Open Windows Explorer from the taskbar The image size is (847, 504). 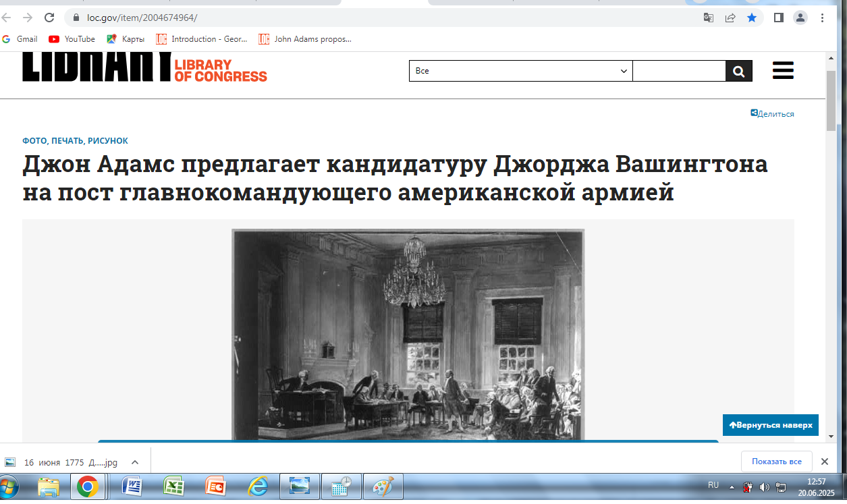pos(49,486)
